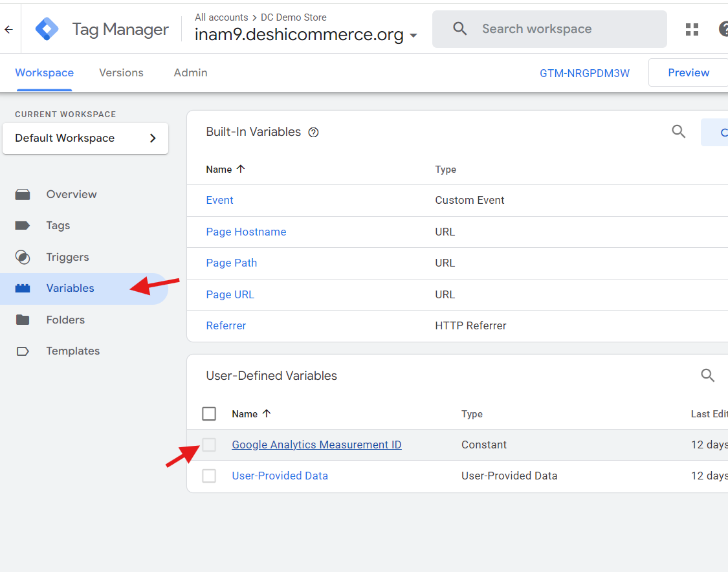Click the Type column header in Built-In Variables
This screenshot has height=572, width=728.
point(446,170)
